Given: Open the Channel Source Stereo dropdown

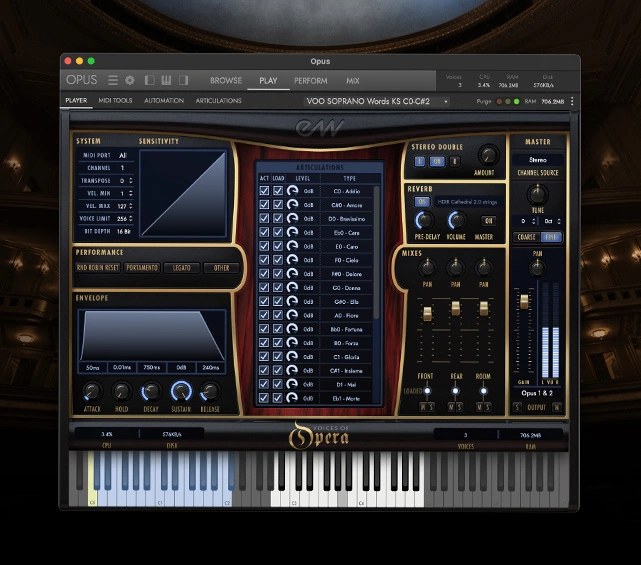Looking at the screenshot, I should click(538, 159).
